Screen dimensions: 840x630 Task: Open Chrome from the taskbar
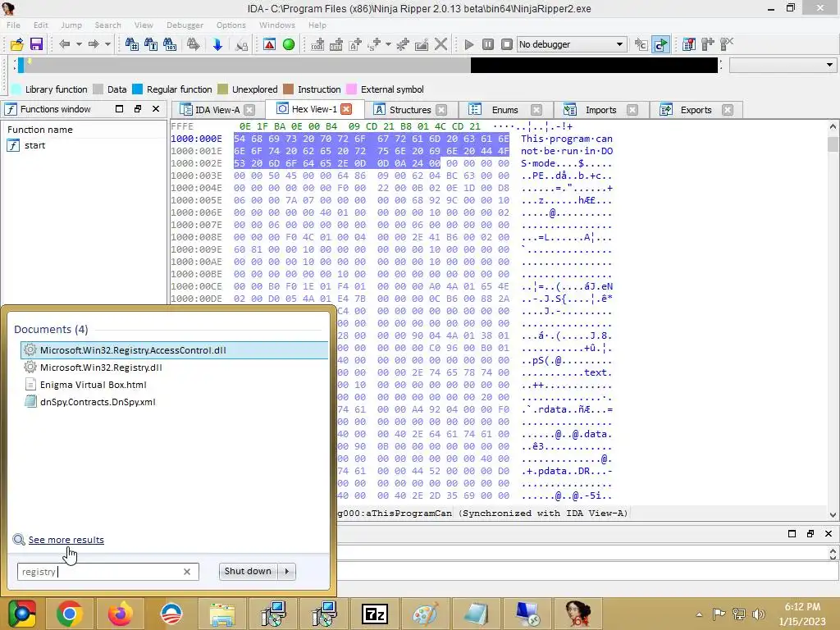click(x=69, y=614)
